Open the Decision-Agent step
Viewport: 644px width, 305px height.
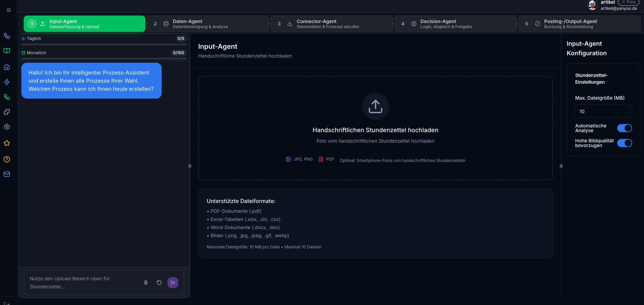456,24
